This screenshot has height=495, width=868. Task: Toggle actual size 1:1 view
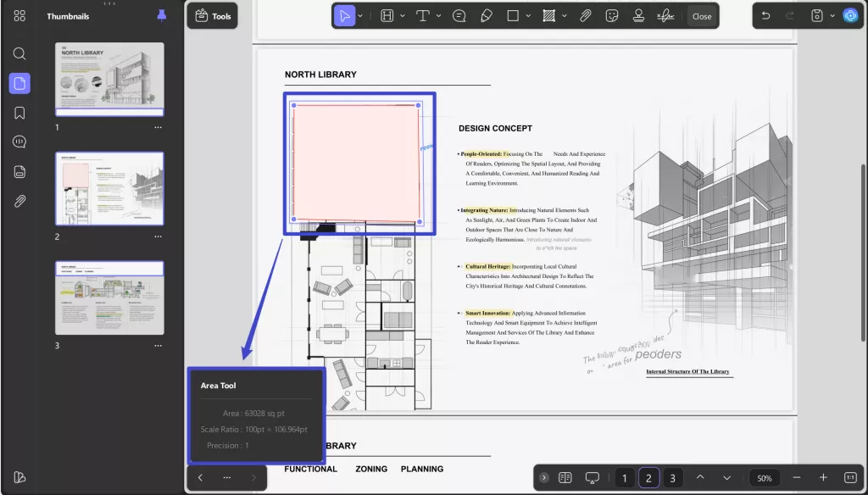(x=850, y=478)
